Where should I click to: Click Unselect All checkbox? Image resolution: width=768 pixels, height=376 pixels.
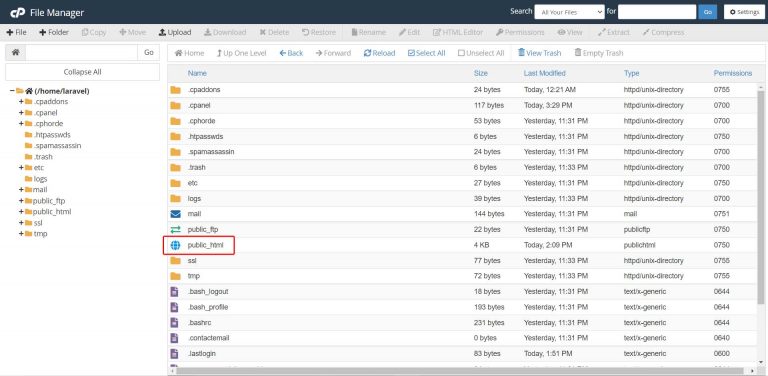[481, 53]
